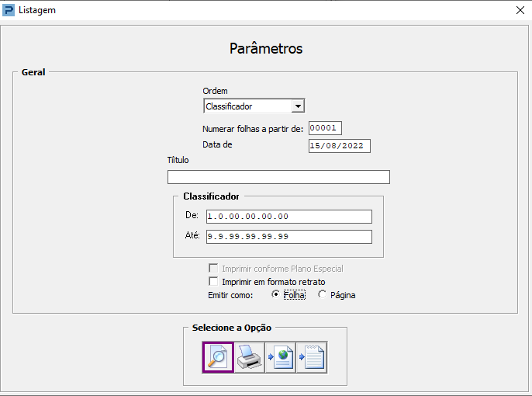
Task: Click the export to text file icon
Action: tap(311, 357)
